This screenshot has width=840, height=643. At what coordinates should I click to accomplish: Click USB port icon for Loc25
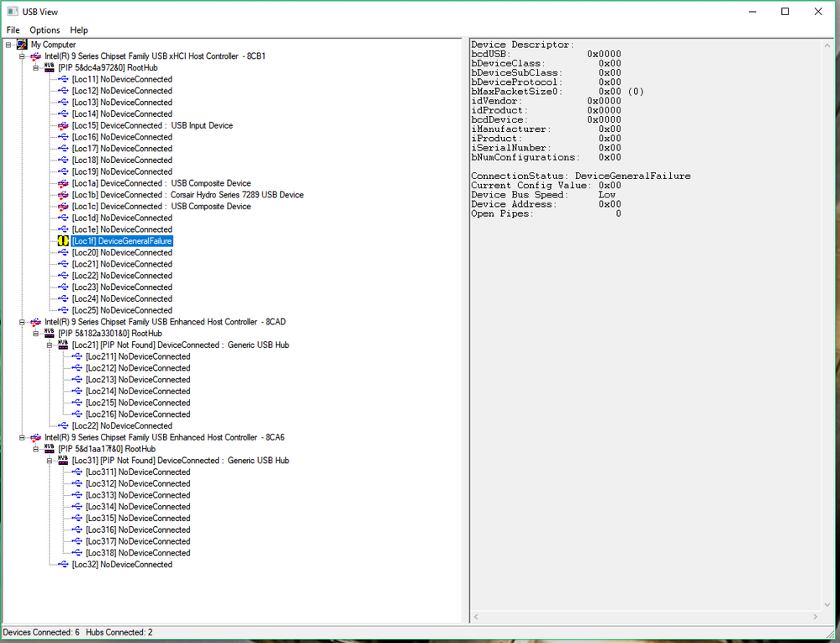point(63,310)
